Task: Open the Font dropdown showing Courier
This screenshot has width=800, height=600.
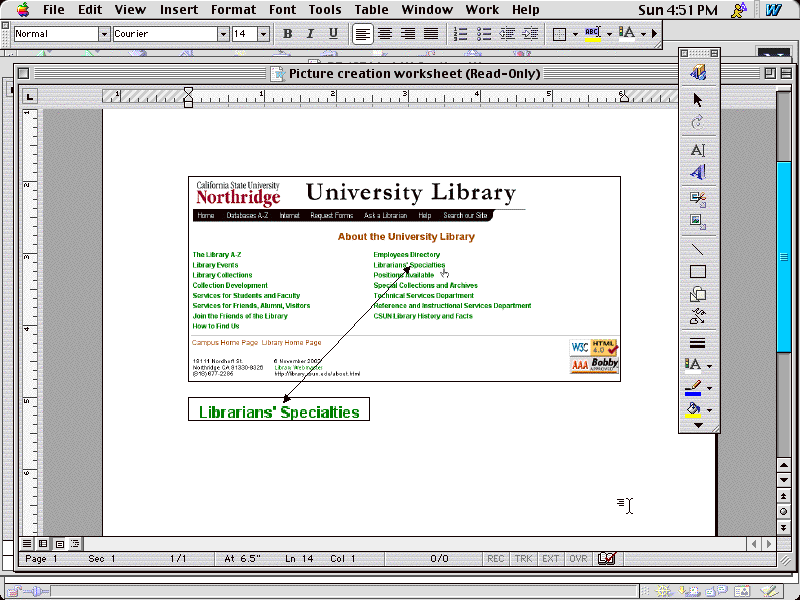Action: pos(223,34)
